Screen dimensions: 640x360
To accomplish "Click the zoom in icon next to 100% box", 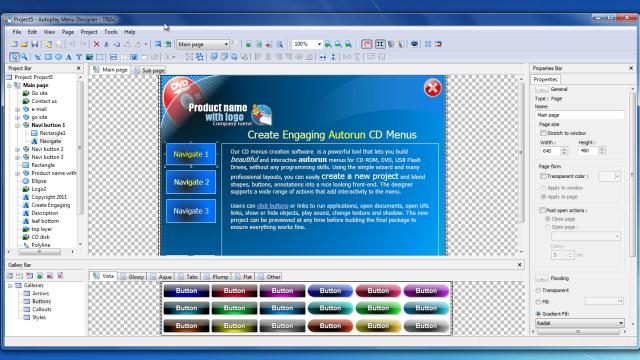I will pos(328,44).
